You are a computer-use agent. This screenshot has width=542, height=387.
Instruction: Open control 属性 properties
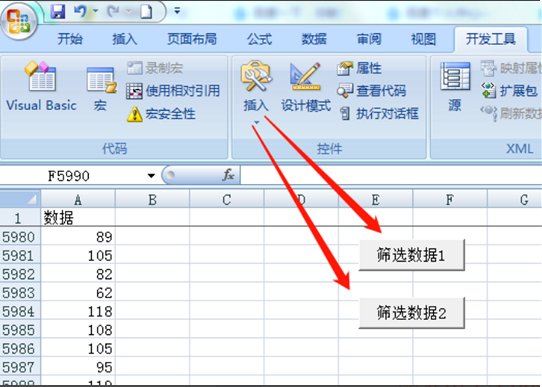[x=359, y=68]
